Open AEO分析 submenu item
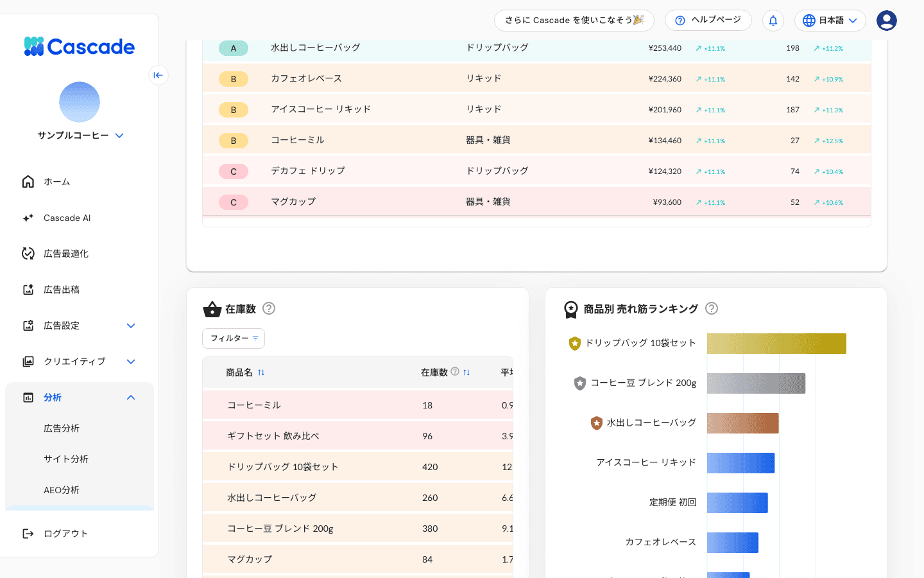Image resolution: width=924 pixels, height=578 pixels. point(62,490)
